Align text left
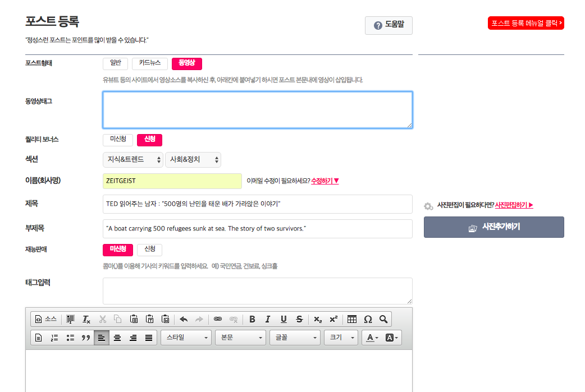This screenshot has height=392, width=585. pos(102,338)
